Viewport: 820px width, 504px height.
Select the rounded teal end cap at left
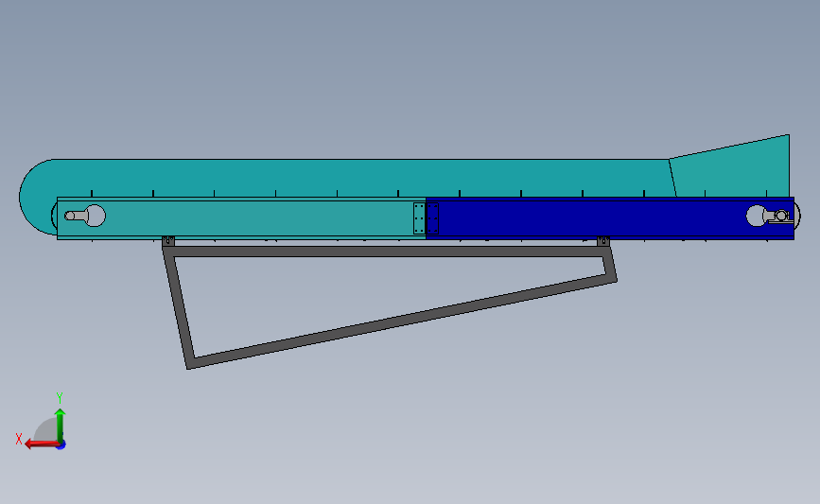click(37, 197)
